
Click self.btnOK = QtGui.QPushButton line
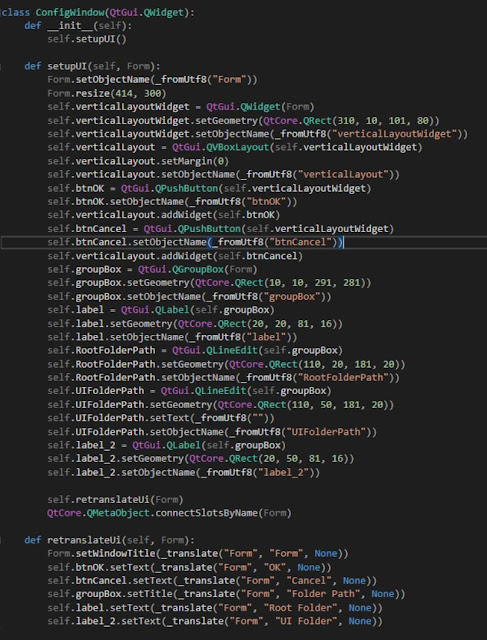pos(209,188)
